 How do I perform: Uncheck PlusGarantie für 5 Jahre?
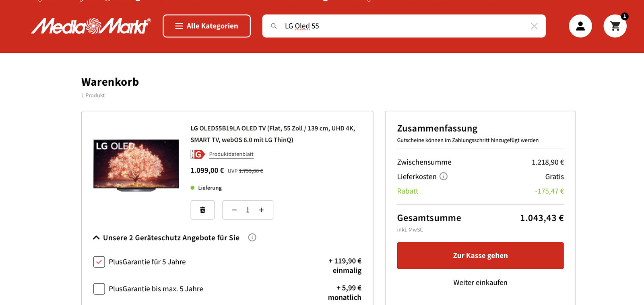(x=99, y=262)
